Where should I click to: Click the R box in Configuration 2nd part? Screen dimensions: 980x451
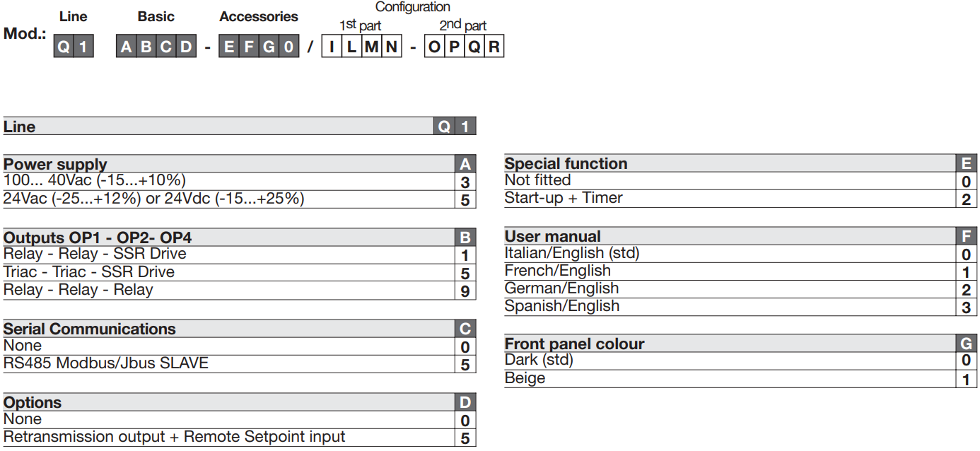pyautogui.click(x=494, y=47)
